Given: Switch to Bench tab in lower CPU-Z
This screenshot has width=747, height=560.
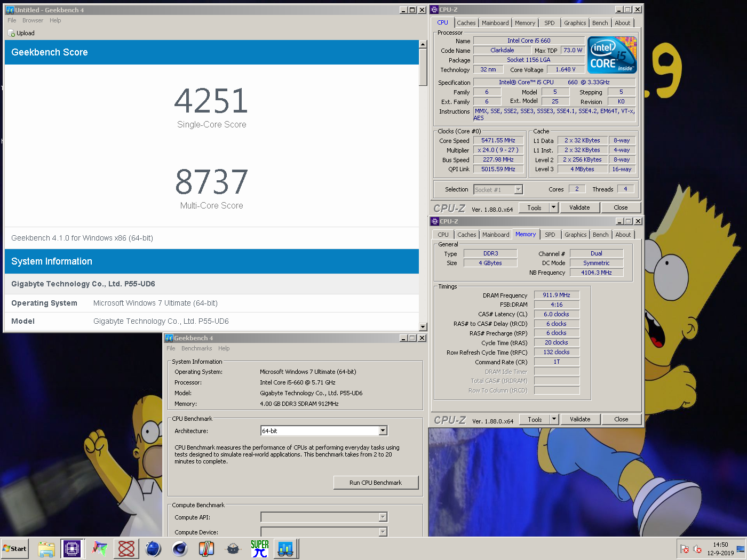Looking at the screenshot, I should (x=600, y=235).
